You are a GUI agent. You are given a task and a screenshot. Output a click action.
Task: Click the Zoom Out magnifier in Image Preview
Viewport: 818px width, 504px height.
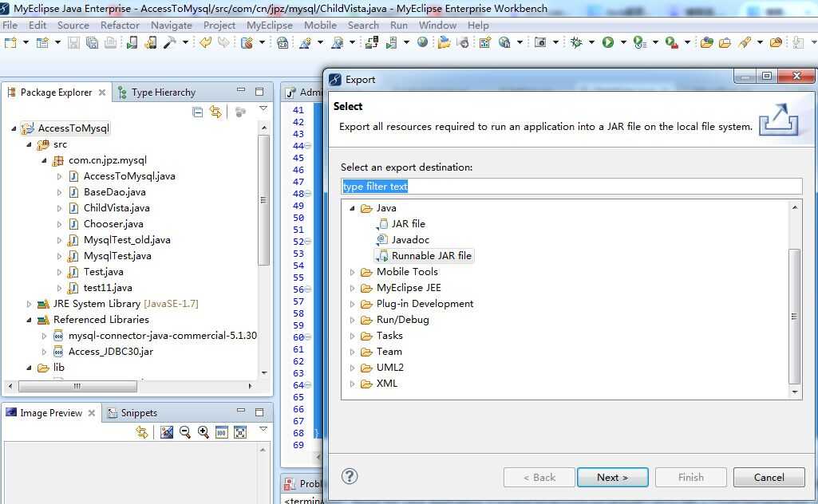(x=184, y=432)
